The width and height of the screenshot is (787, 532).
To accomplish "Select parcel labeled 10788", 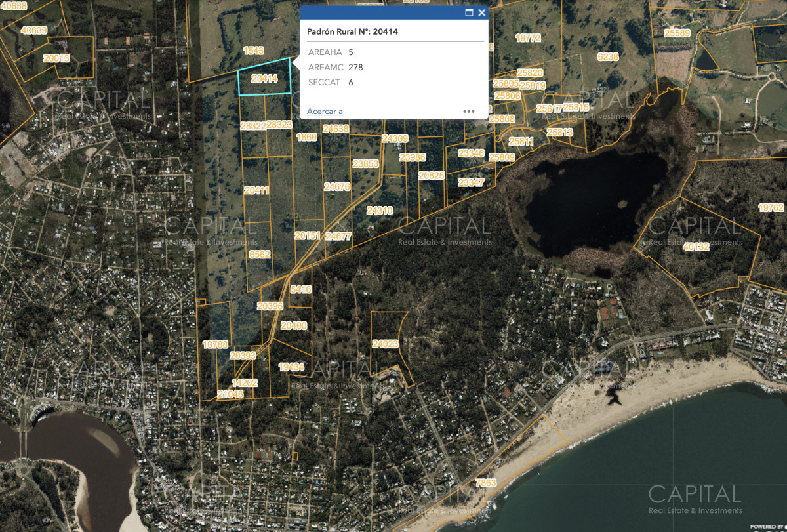I will pyautogui.click(x=215, y=344).
